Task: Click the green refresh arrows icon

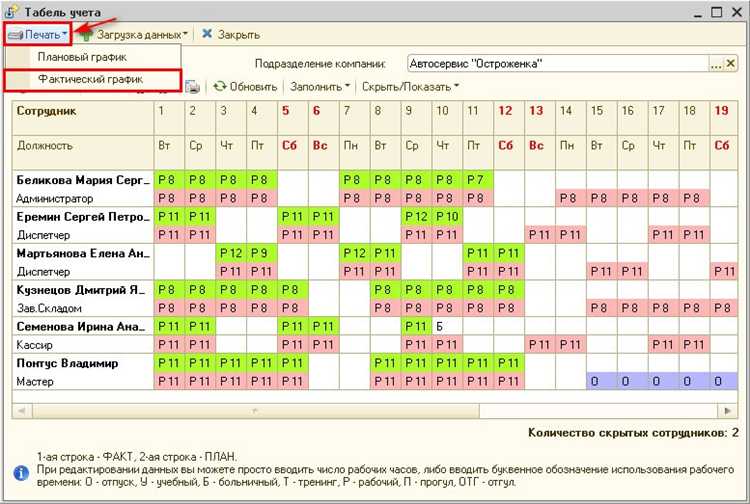Action: (x=219, y=87)
